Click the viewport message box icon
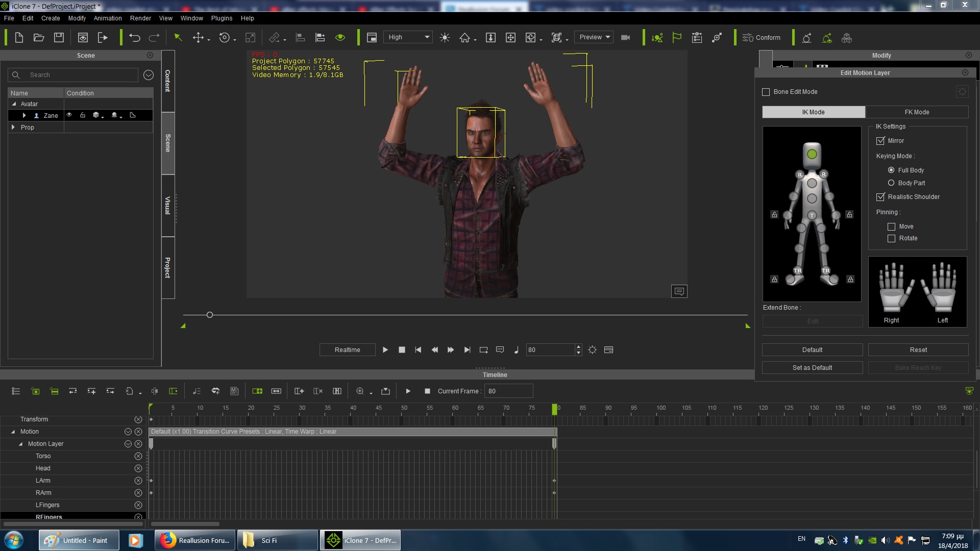This screenshot has height=551, width=980. (679, 291)
